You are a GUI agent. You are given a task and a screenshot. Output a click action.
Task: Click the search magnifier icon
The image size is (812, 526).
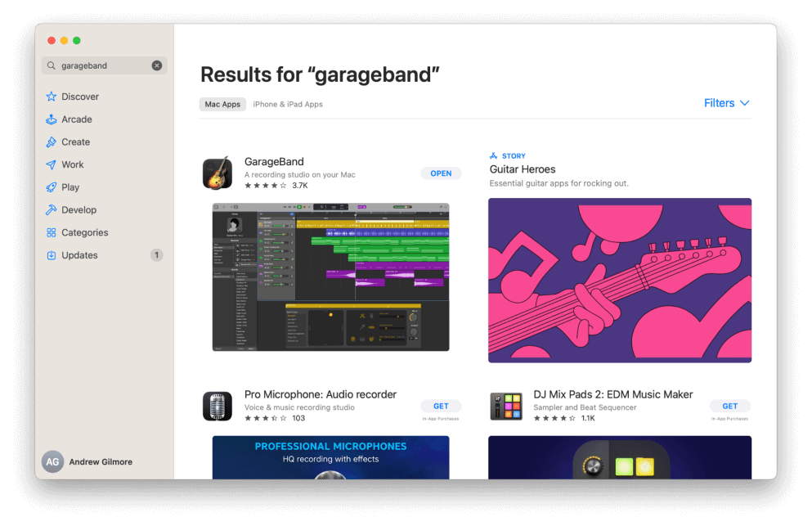[51, 65]
